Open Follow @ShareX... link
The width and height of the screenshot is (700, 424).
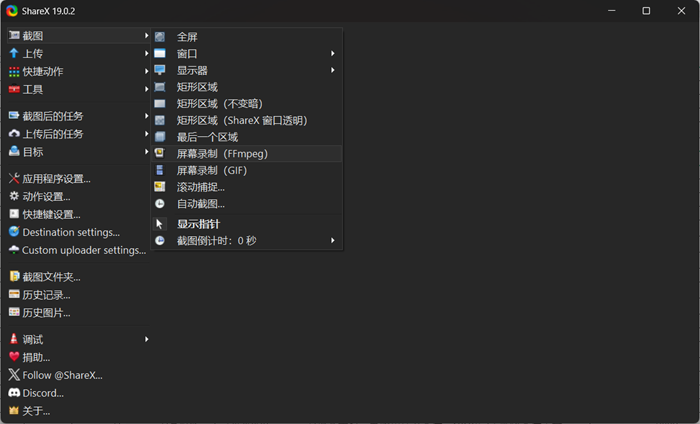pos(62,375)
